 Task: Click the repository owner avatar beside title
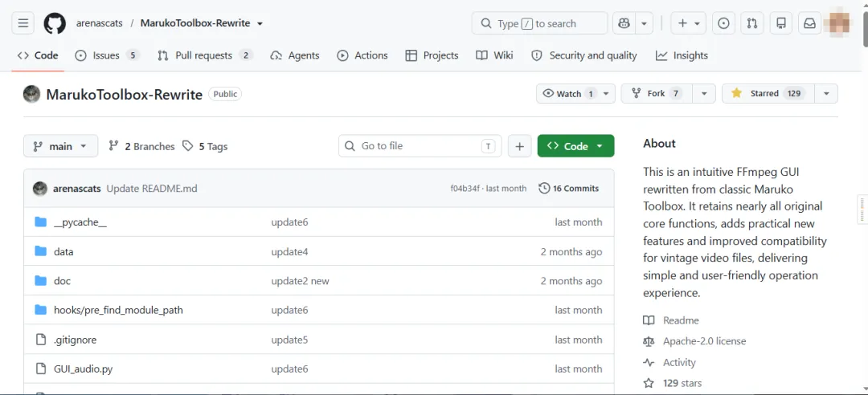tap(31, 94)
